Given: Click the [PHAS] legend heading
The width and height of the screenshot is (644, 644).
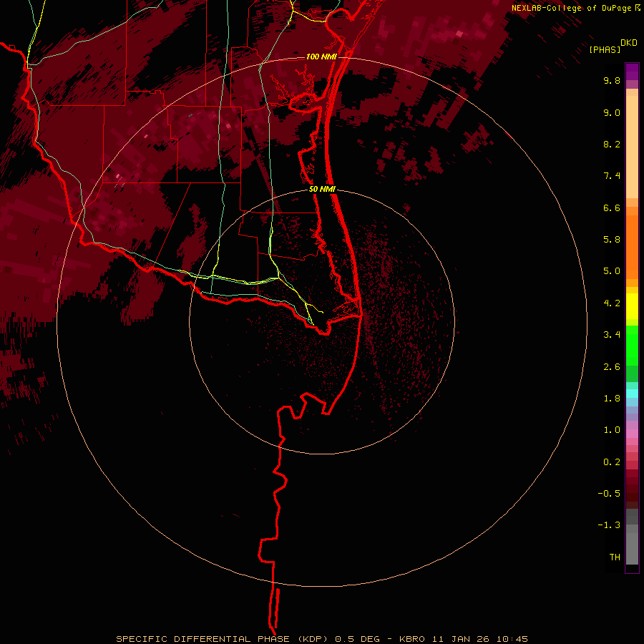Looking at the screenshot, I should [x=605, y=49].
